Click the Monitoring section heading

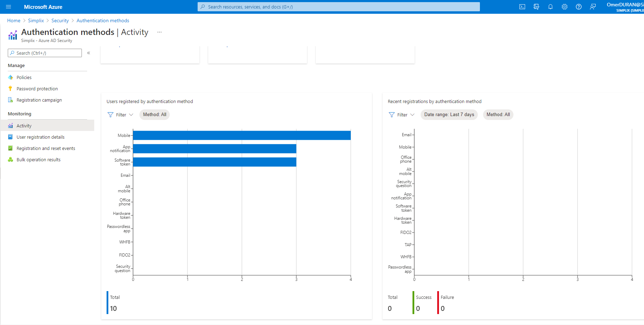point(19,114)
